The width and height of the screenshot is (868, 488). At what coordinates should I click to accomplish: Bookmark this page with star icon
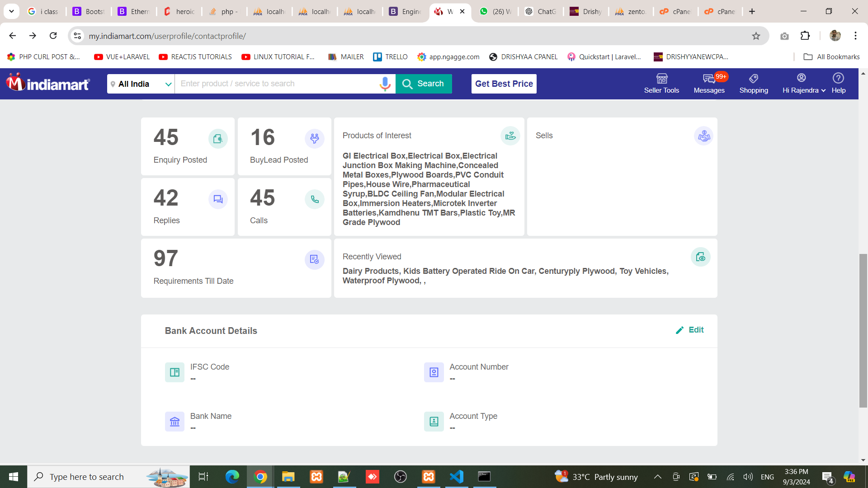[756, 36]
